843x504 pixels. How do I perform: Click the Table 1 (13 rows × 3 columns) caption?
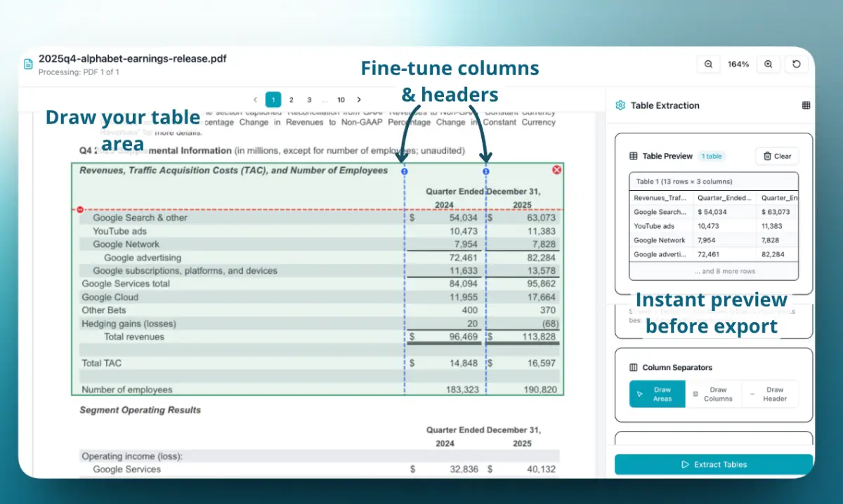click(684, 181)
